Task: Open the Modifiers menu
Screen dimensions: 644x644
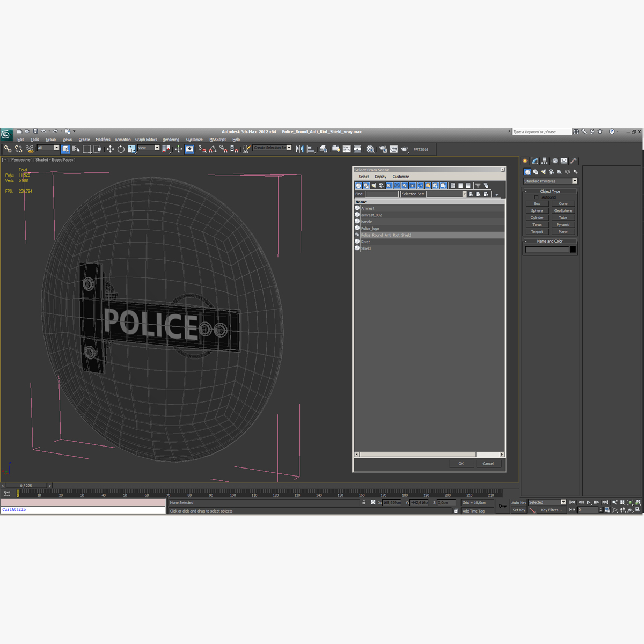Action: [x=103, y=140]
